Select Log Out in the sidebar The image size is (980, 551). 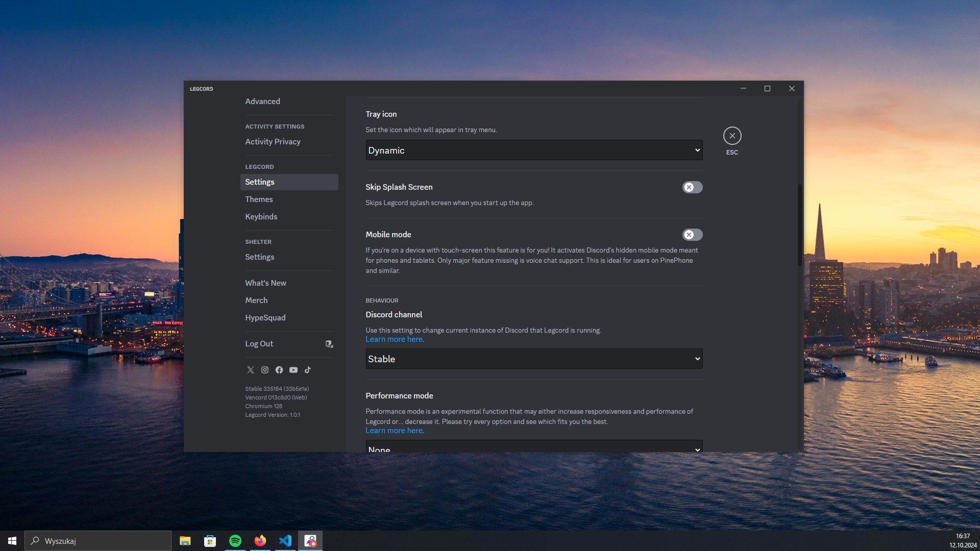click(259, 343)
